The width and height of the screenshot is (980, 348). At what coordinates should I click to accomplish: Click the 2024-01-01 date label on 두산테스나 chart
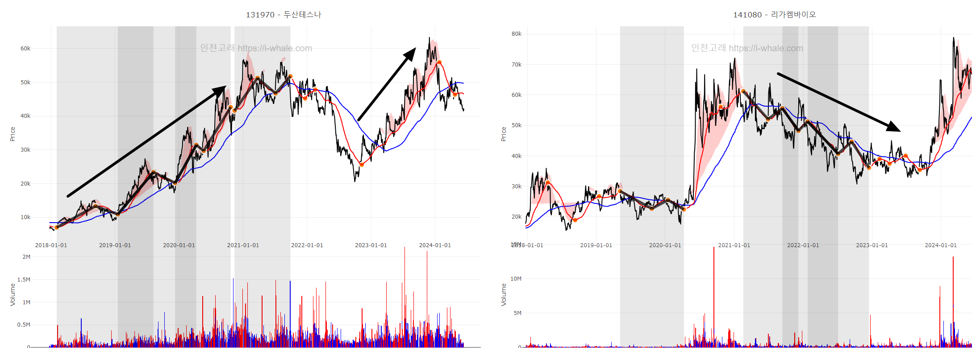(x=435, y=245)
